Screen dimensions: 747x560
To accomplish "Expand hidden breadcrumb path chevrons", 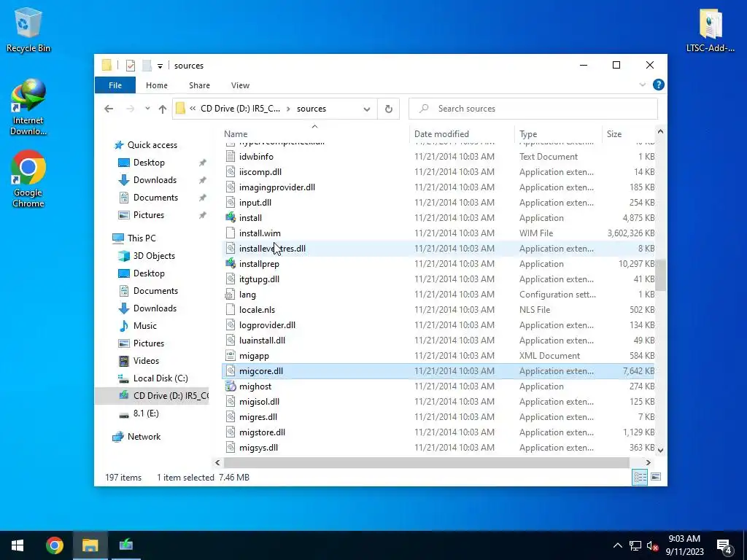I will (x=193, y=109).
